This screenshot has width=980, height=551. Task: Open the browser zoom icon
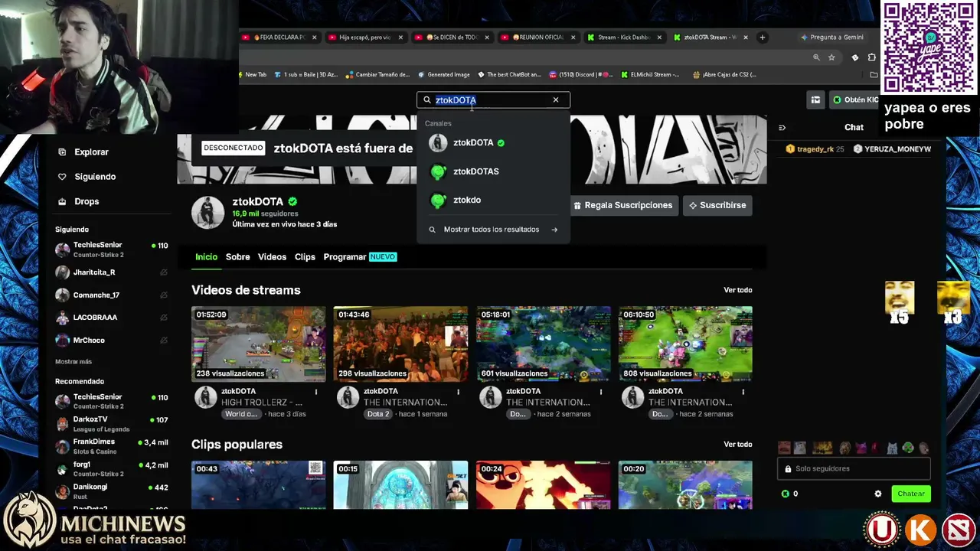816,57
